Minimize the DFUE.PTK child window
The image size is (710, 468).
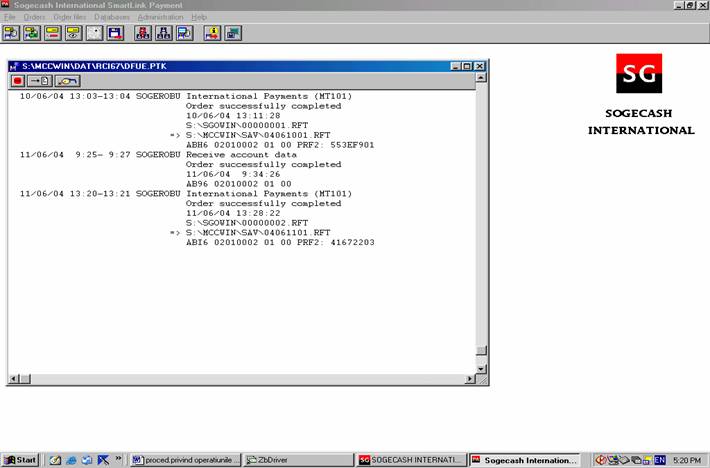pyautogui.click(x=456, y=66)
